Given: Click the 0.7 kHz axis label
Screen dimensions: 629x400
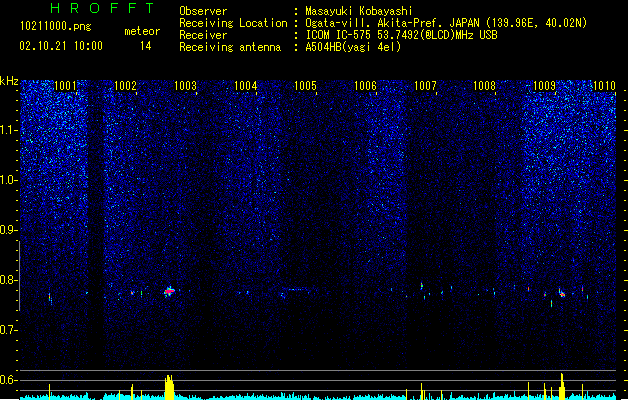Looking at the screenshot, I should click(8, 330).
